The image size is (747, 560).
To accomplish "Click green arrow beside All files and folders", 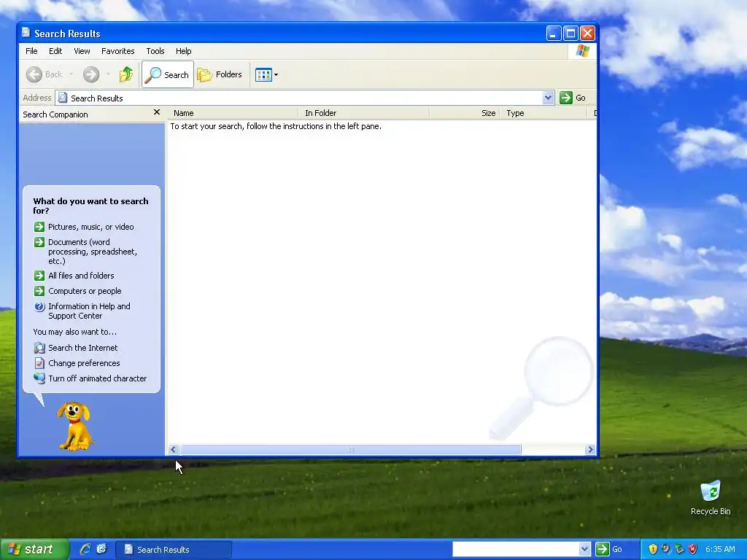I will (39, 276).
